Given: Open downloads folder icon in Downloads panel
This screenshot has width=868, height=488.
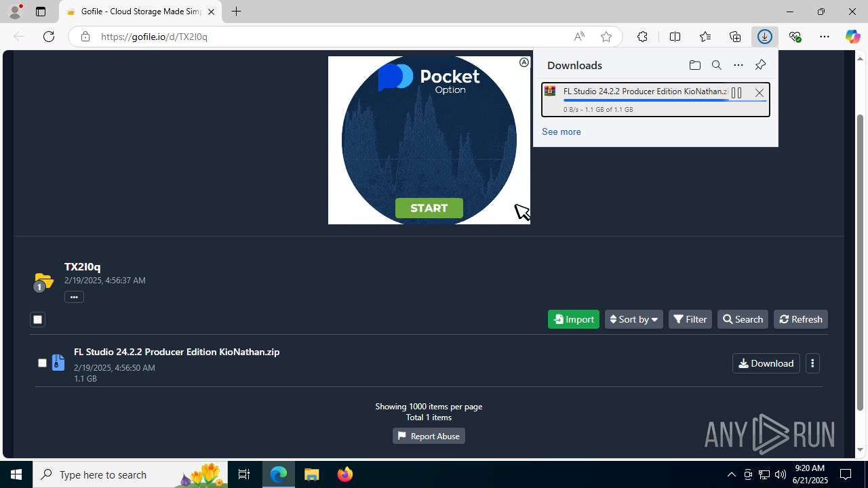Looking at the screenshot, I should 694,65.
